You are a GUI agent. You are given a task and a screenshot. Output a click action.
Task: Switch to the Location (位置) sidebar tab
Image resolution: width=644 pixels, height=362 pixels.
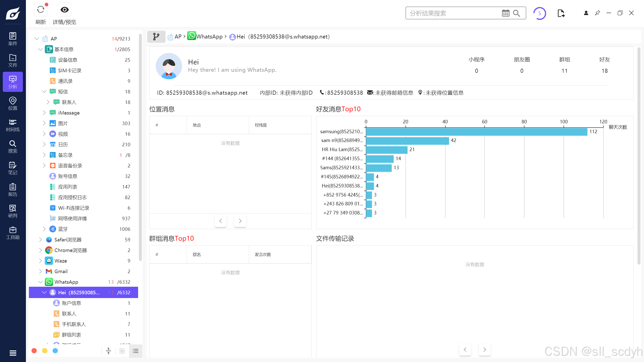coord(13,103)
